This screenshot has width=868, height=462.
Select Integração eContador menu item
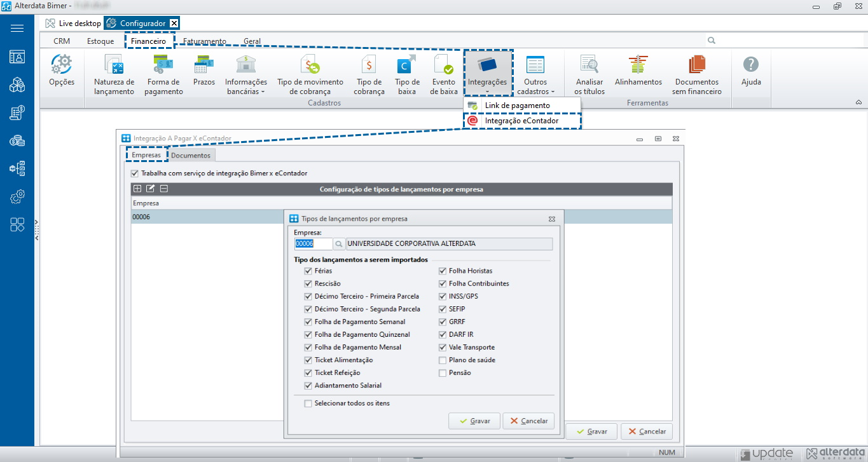coord(521,121)
